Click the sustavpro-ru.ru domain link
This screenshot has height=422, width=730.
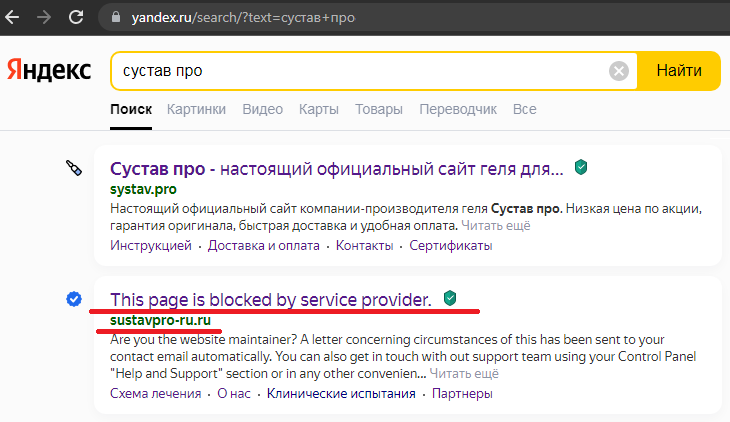161,320
